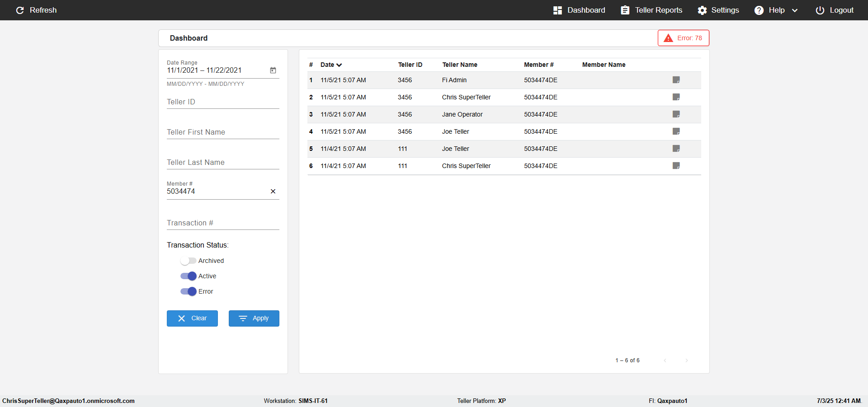Click FI Qaxpauto1 in status bar

pos(668,401)
